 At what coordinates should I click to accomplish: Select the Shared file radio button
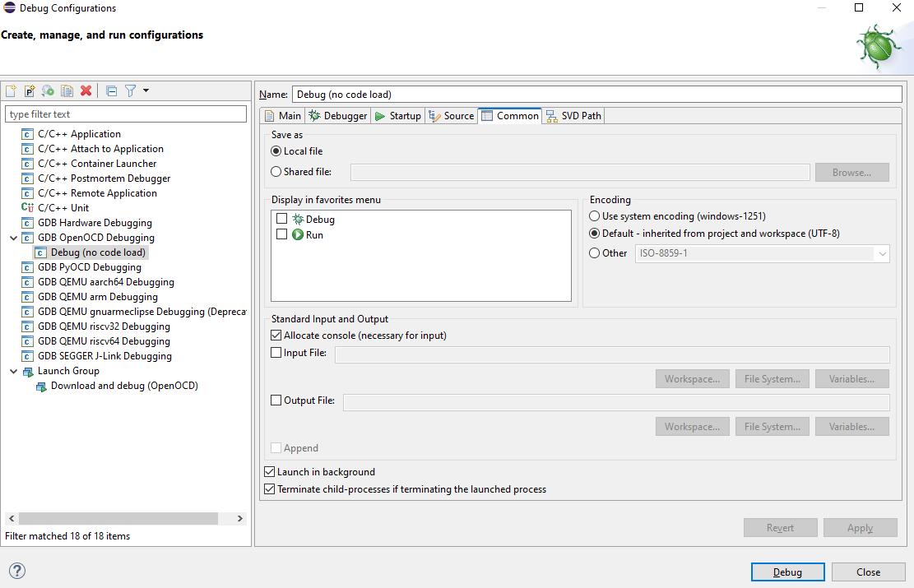pos(276,172)
